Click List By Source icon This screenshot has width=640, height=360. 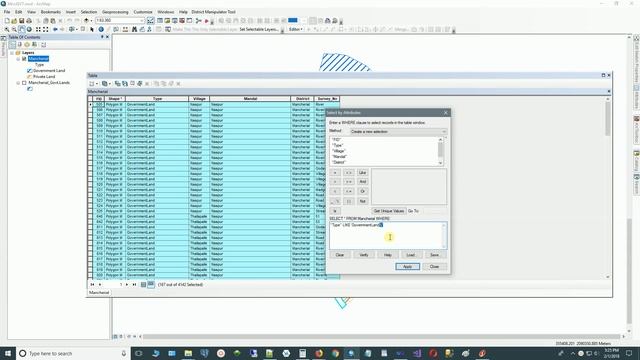click(x=20, y=44)
